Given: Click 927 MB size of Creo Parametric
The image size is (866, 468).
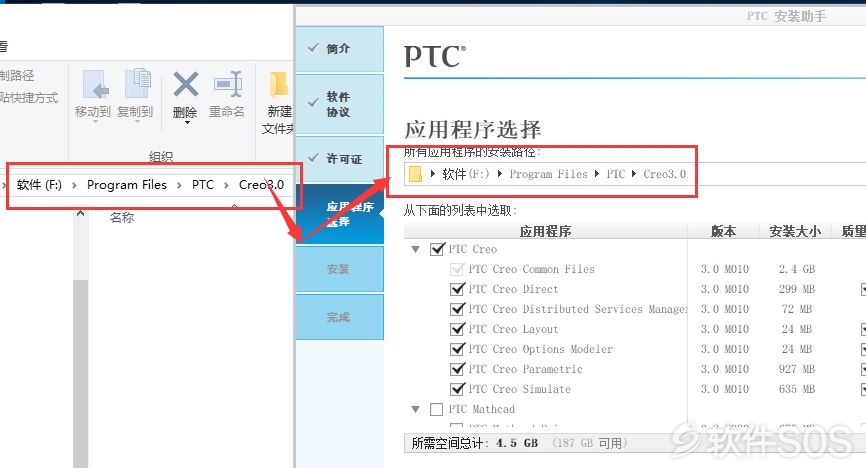Looking at the screenshot, I should pos(797,369).
